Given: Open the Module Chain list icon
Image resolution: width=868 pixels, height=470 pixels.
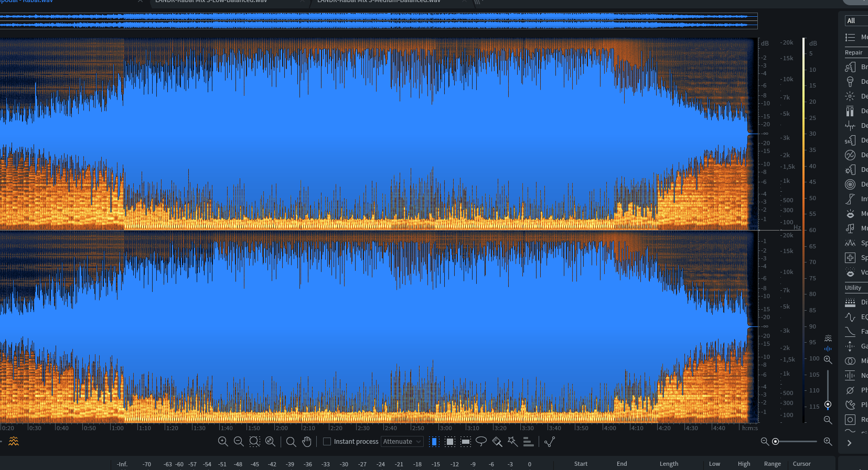Looking at the screenshot, I should (850, 37).
